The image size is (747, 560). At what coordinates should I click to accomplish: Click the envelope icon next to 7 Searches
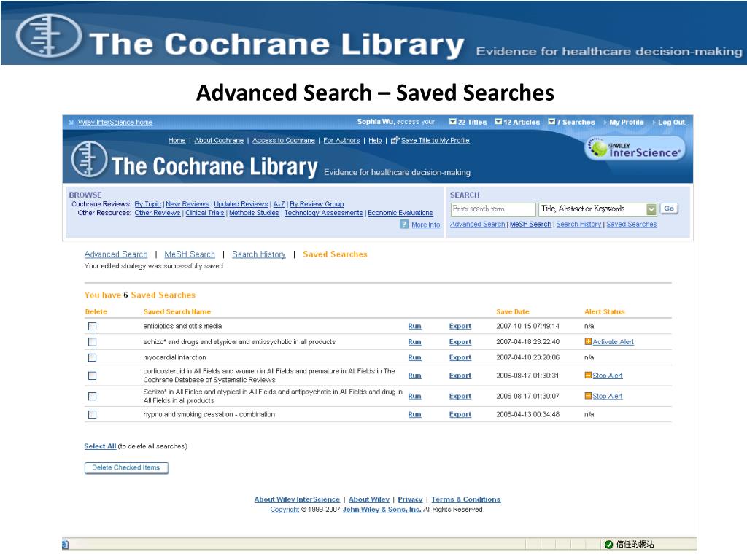pyautogui.click(x=551, y=122)
